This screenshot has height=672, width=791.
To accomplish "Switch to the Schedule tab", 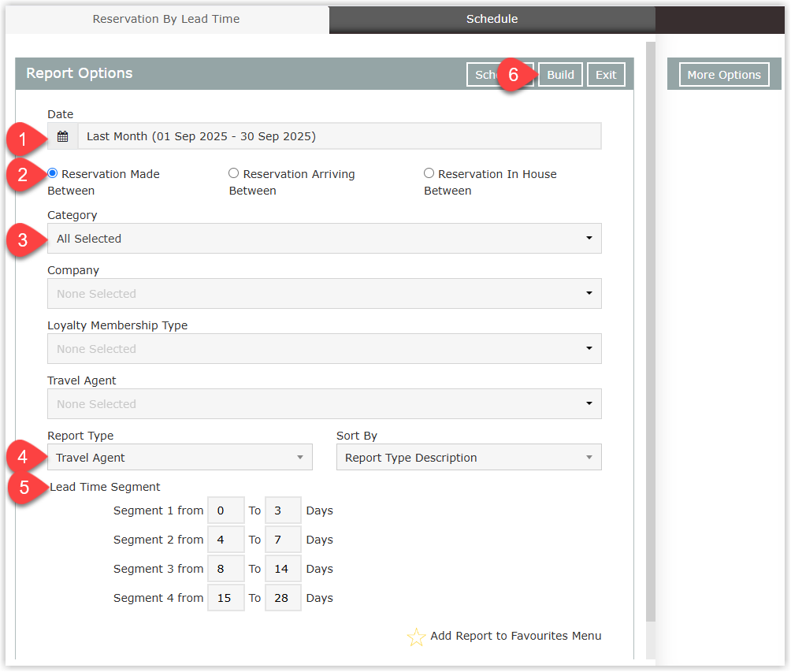I will click(x=492, y=19).
